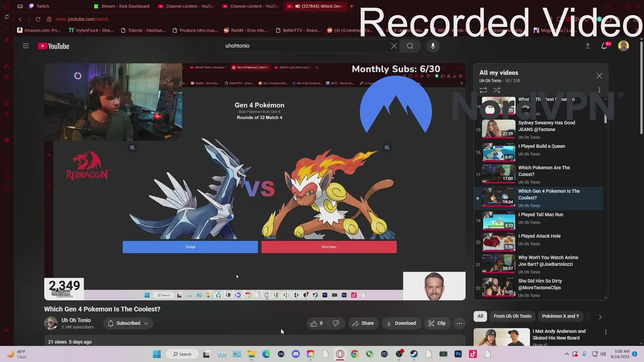Open Tutorial - GeoGuessr bookmark

143,30
